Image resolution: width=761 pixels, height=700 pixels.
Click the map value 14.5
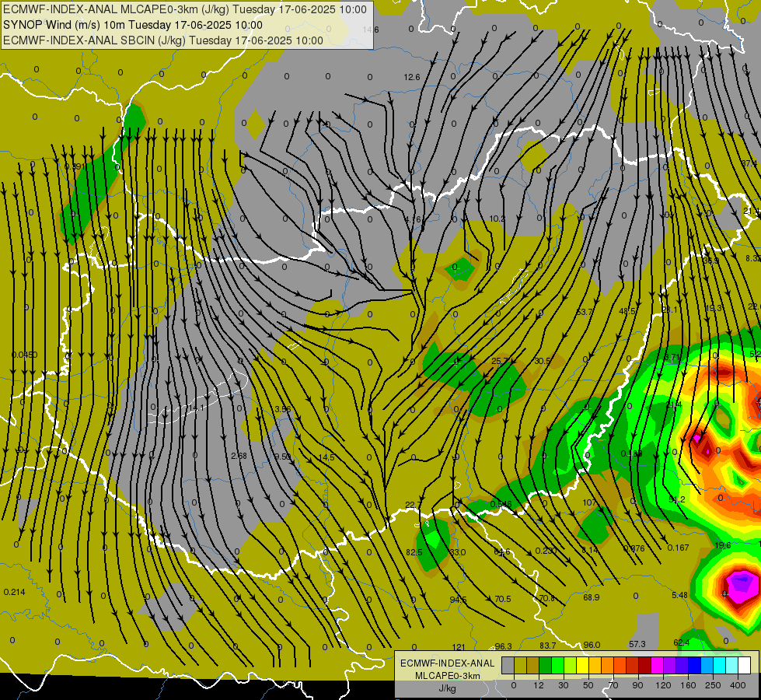point(326,457)
